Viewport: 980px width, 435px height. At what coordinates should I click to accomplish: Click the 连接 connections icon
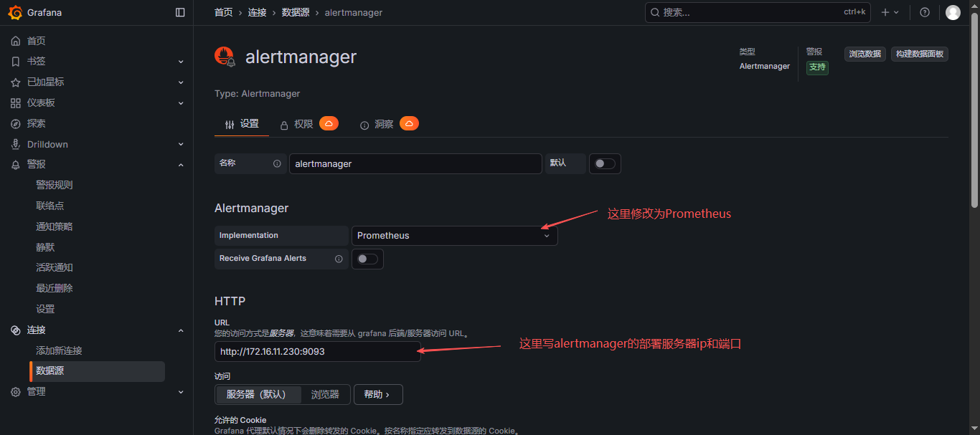coord(16,330)
